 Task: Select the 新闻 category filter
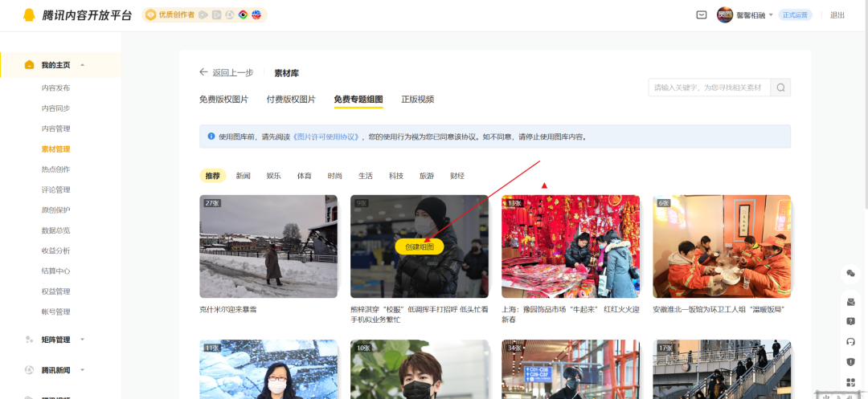point(243,176)
